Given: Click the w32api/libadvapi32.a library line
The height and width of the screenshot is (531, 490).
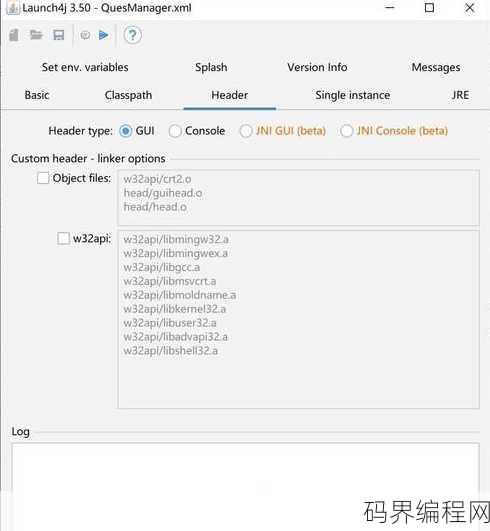Looking at the screenshot, I should click(175, 337).
